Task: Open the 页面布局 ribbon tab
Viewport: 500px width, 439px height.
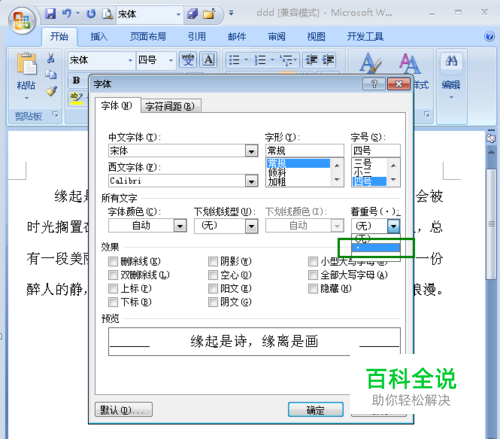Action: [148, 37]
